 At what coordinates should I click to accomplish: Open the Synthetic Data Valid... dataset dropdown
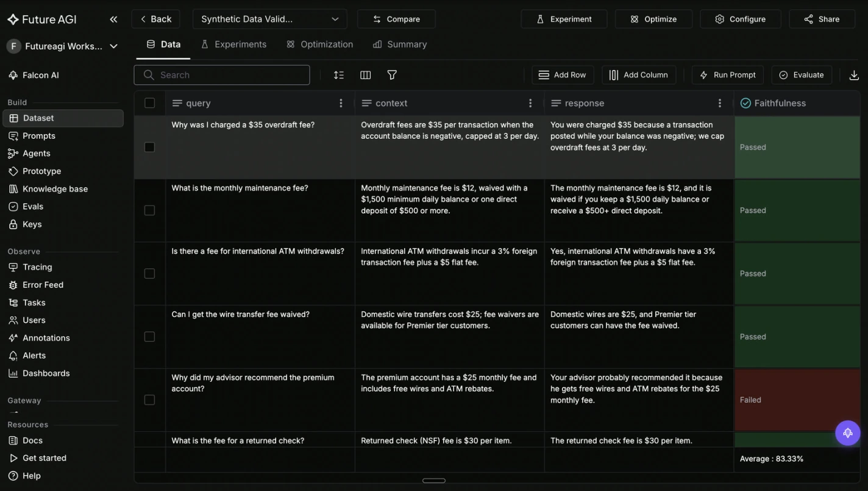[x=270, y=19]
